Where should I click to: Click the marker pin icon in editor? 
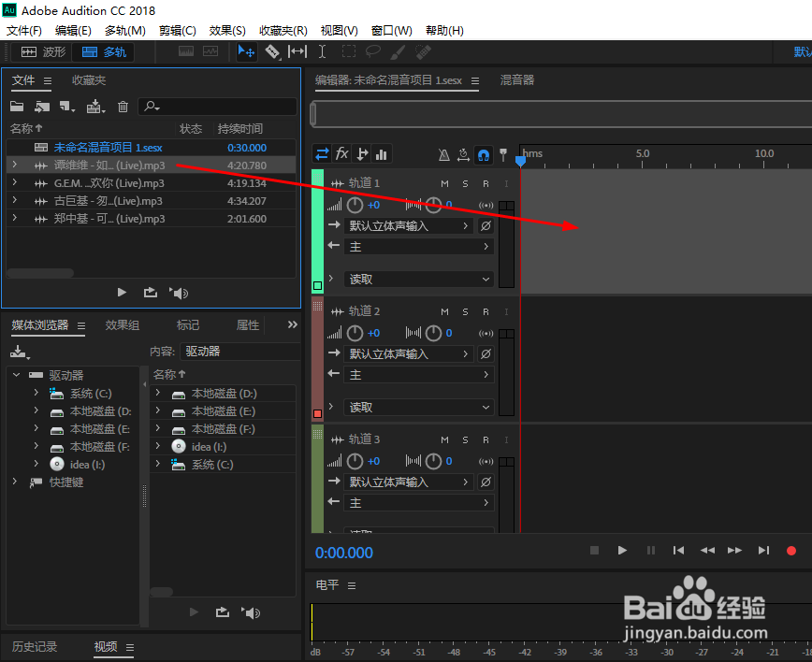503,155
